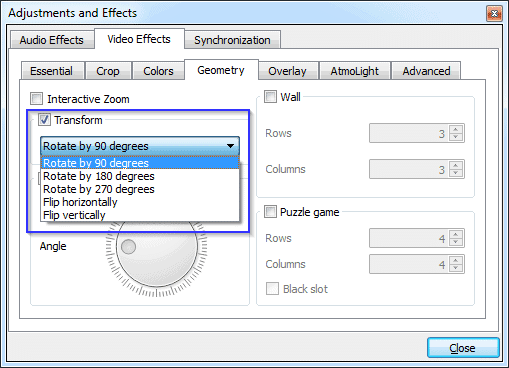Enable the Interactive Zoom checkbox

pyautogui.click(x=36, y=99)
